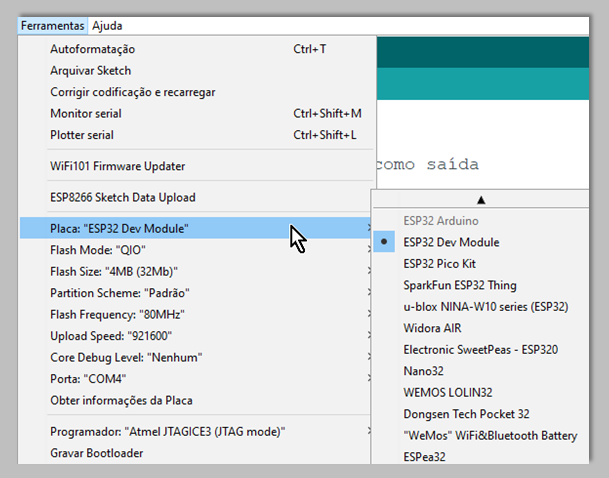This screenshot has height=478, width=609.
Task: Expand the Programador "Atmel JTAGICE3" submenu
Action: [x=167, y=432]
